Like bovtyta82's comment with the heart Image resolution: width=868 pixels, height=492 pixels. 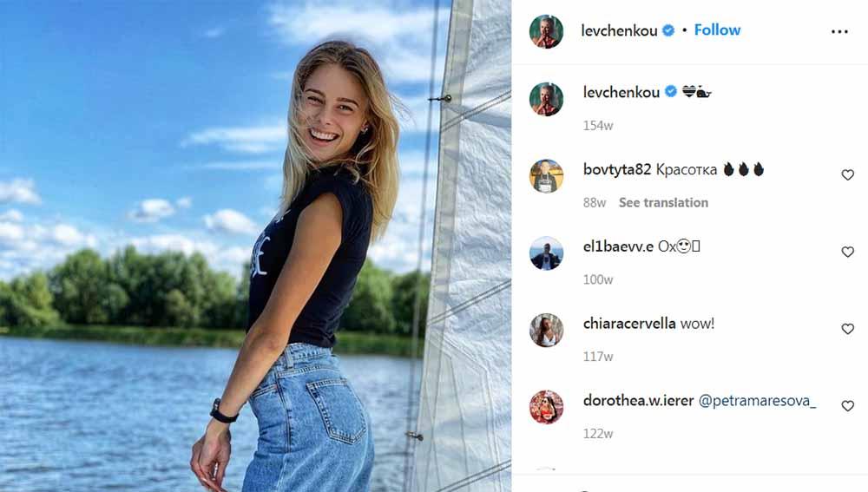tap(847, 175)
